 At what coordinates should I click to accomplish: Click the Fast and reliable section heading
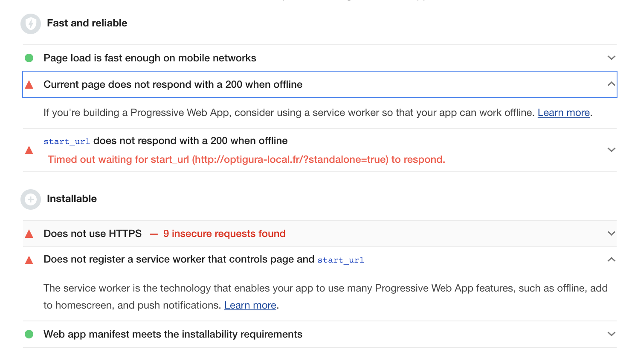[x=87, y=23]
